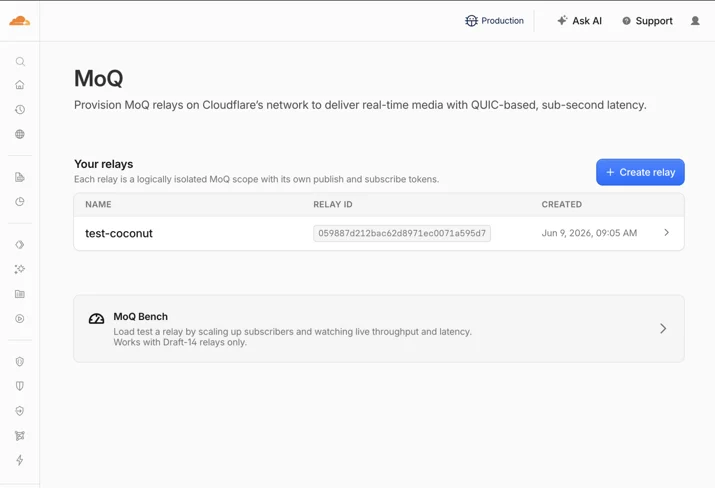The image size is (715, 488).
Task: Click the Cloudflare logo
Action: coord(20,21)
